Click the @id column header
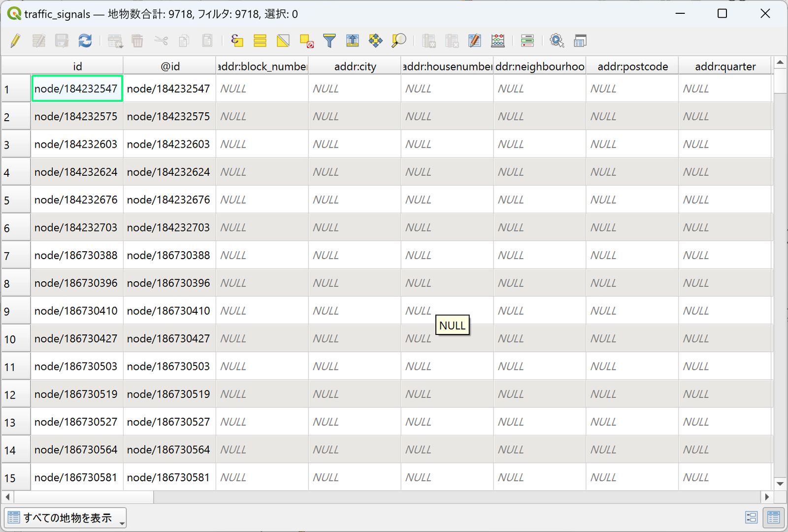 (x=170, y=66)
